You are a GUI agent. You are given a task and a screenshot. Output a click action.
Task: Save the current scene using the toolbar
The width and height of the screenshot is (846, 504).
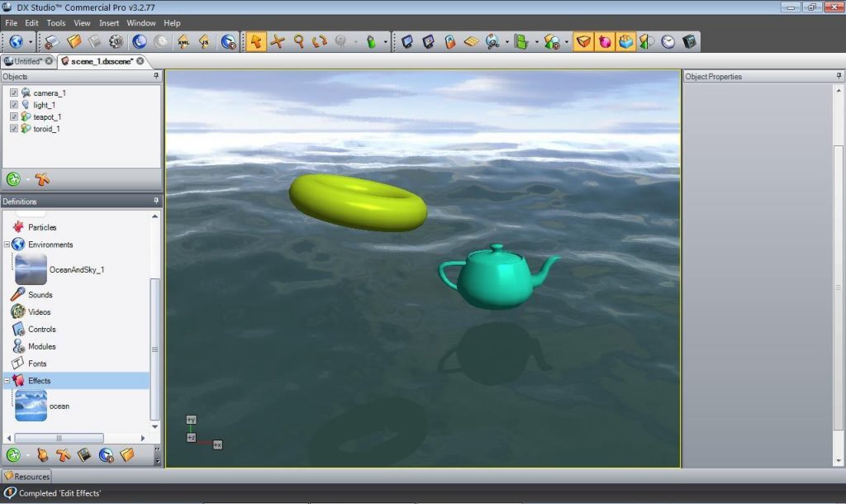(x=94, y=41)
